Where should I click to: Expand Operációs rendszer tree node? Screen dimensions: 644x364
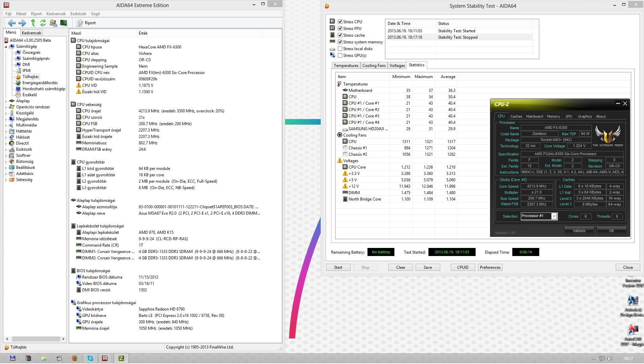(6, 107)
